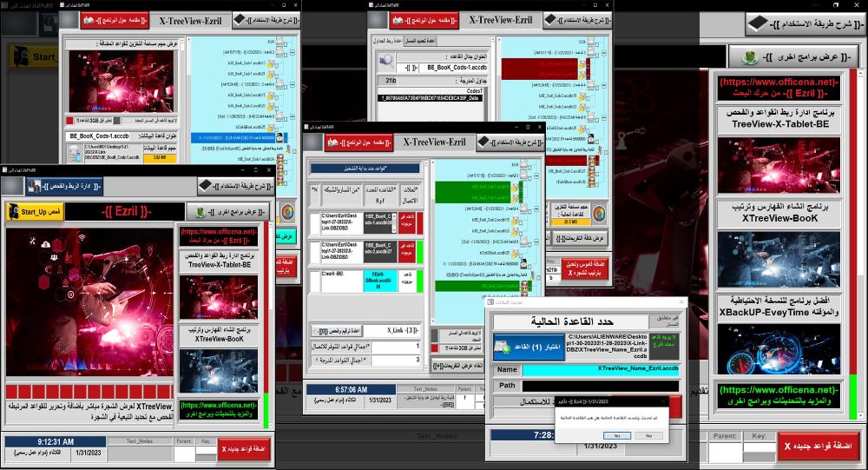Image resolution: width=868 pixels, height=470 pixels.
Task: Click Yes in the confirmation dialog
Action: (x=616, y=435)
